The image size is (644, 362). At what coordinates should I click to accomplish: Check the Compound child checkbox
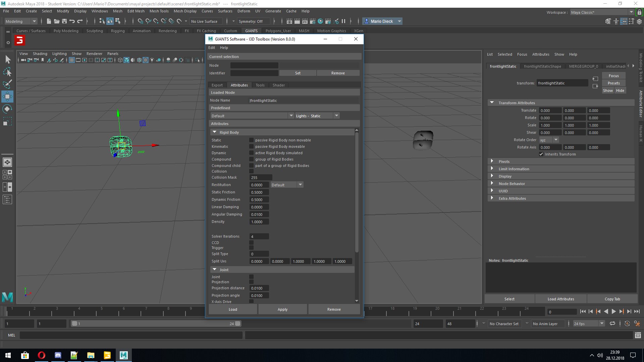[251, 166]
